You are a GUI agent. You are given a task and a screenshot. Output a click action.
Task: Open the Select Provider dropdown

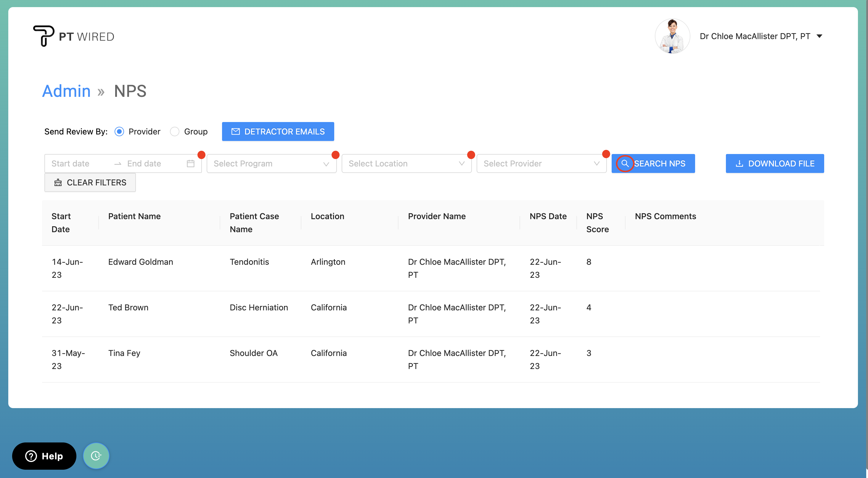tap(541, 163)
